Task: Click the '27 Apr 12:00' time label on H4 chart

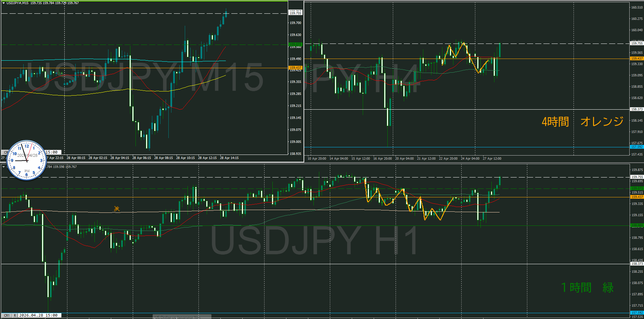Action: pos(492,159)
